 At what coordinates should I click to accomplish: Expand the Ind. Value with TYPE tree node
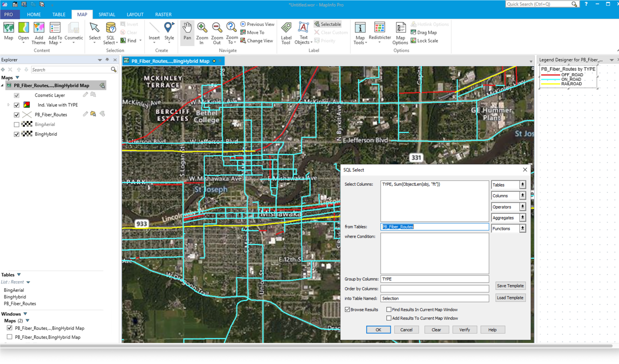coord(9,105)
